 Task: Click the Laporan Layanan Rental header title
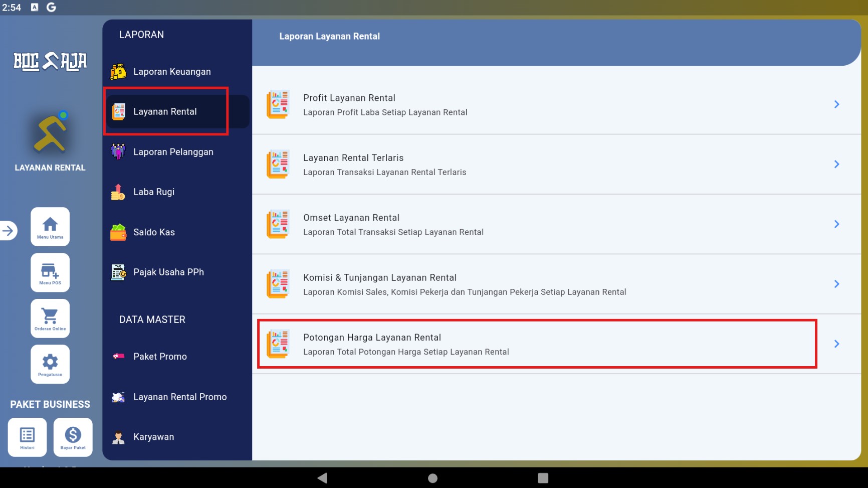click(330, 36)
